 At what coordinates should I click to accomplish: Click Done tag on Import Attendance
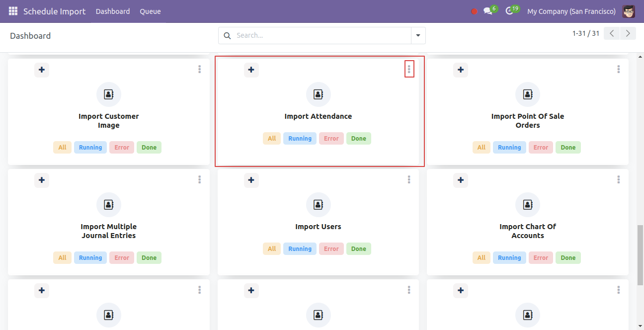359,139
